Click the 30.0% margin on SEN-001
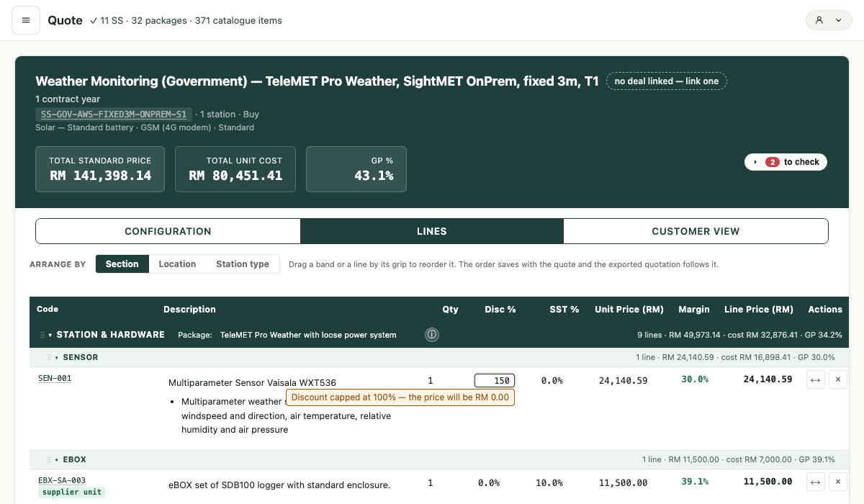864x504 pixels. point(695,379)
